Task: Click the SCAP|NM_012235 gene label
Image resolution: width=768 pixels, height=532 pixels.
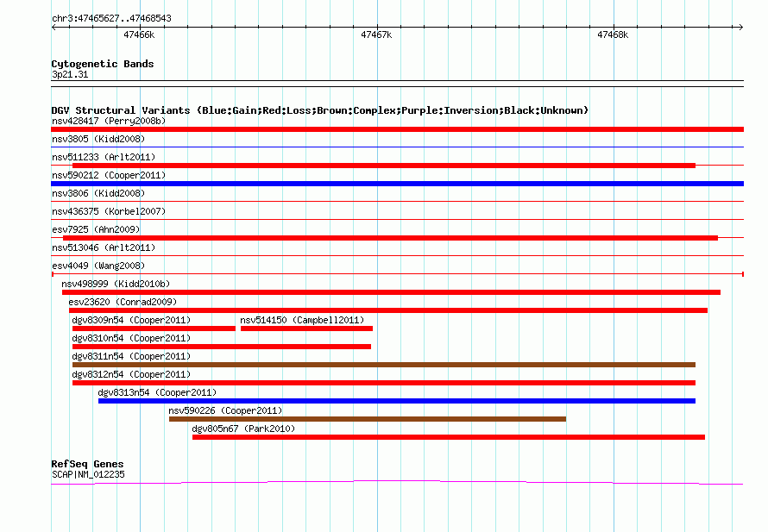Action: [x=88, y=474]
